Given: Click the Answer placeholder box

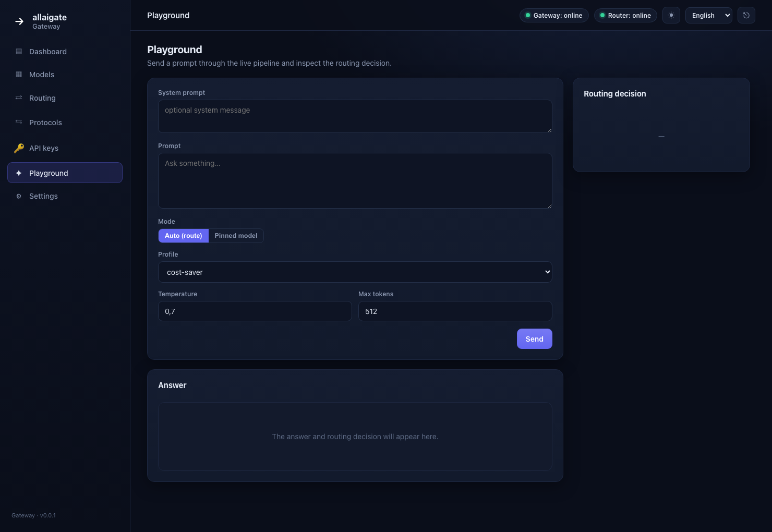Looking at the screenshot, I should [x=355, y=437].
